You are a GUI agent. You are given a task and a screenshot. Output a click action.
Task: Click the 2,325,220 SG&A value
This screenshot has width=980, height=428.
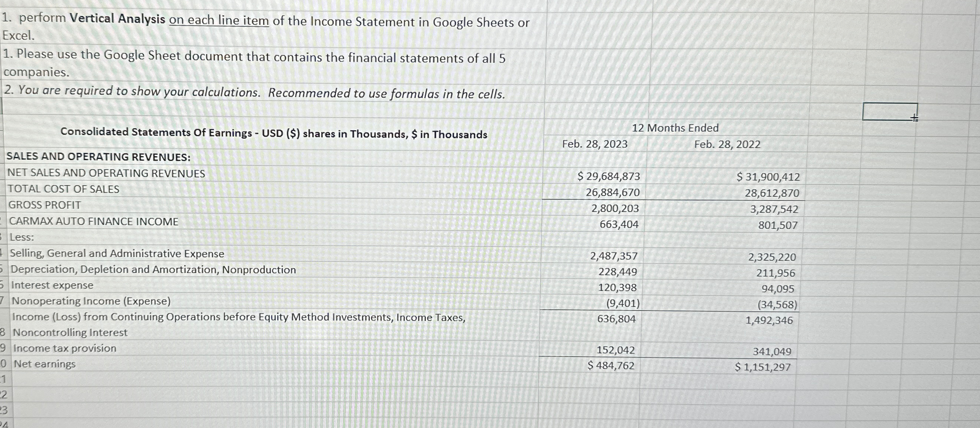772,257
